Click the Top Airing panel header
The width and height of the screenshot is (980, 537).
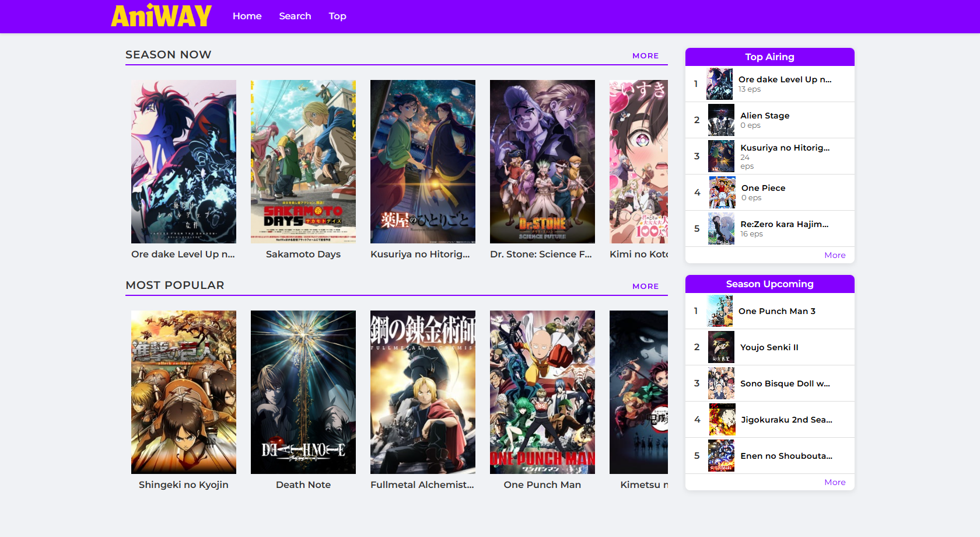click(770, 57)
